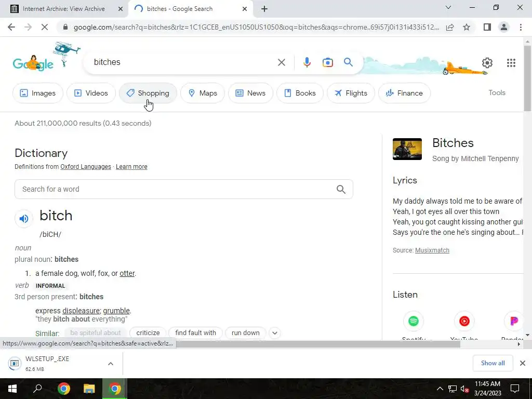532x399 pixels.
Task: Show hidden system tray icons
Action: click(440, 389)
